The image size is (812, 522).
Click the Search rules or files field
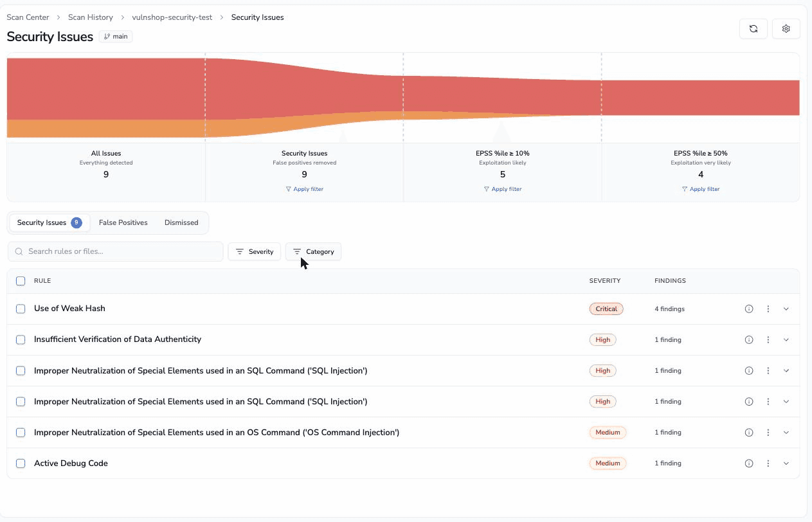[116, 251]
